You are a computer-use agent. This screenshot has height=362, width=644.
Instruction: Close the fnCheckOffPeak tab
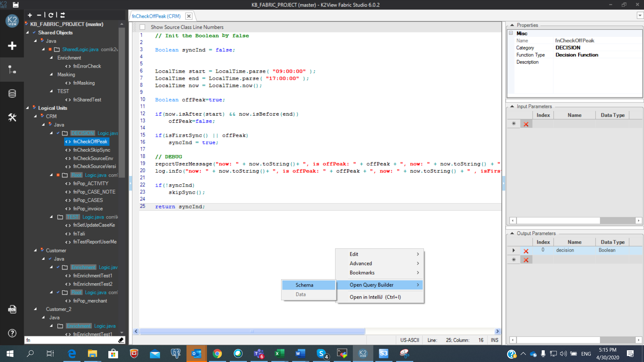point(189,16)
